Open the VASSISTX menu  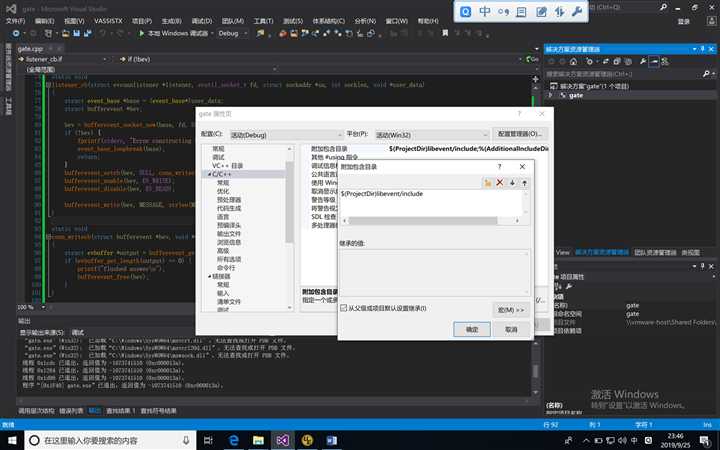click(108, 21)
